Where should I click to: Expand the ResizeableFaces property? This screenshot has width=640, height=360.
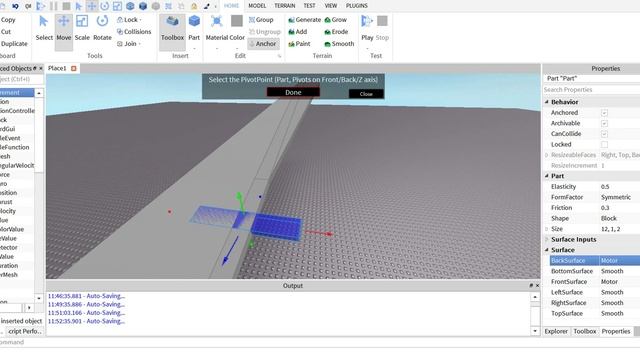(547, 155)
